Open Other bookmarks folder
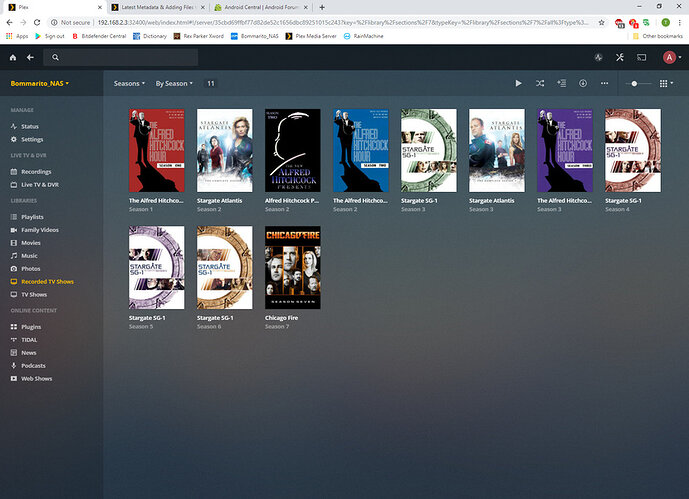The image size is (689, 499). [x=658, y=36]
